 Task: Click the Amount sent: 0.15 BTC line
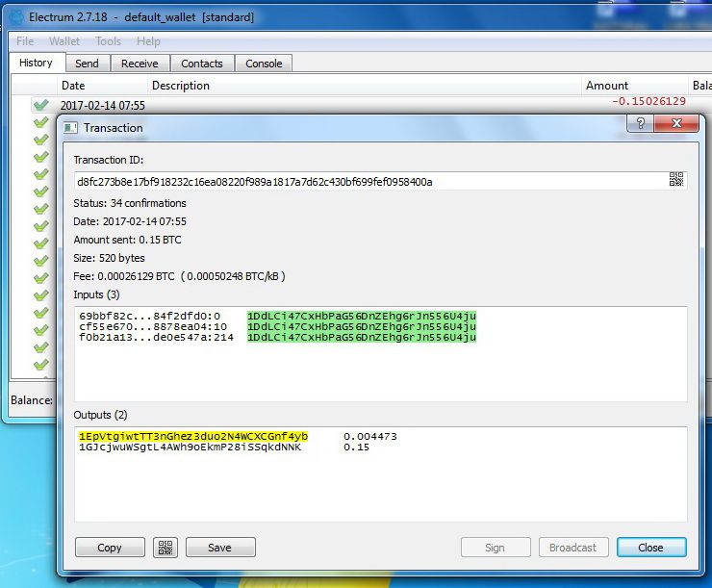click(x=127, y=240)
